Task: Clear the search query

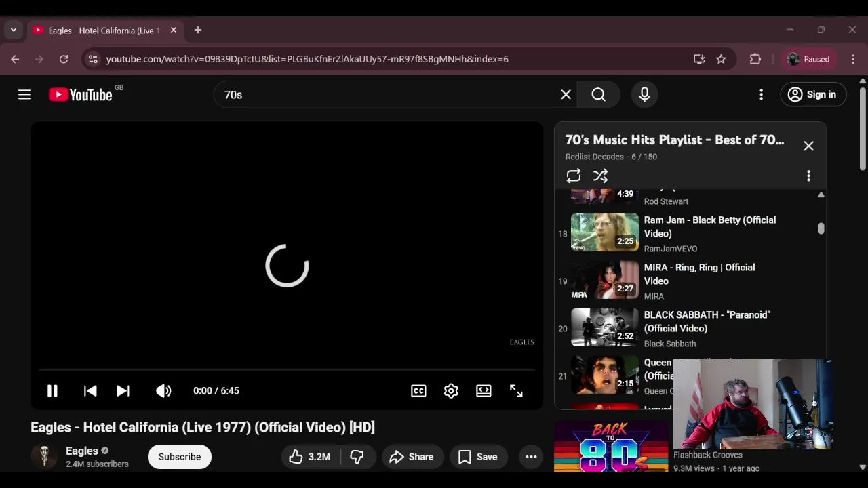Action: pos(566,95)
